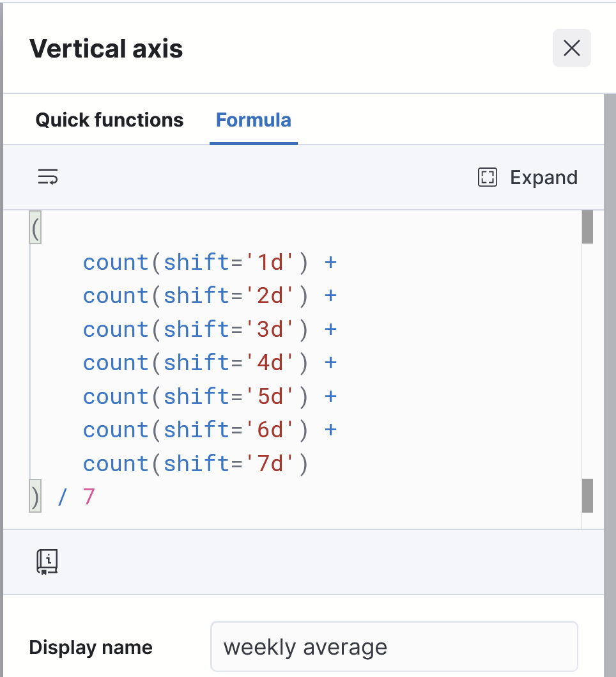Viewport: 616px width, 677px height.
Task: Place cursor on count(shift='5d') line
Action: pyautogui.click(x=210, y=396)
